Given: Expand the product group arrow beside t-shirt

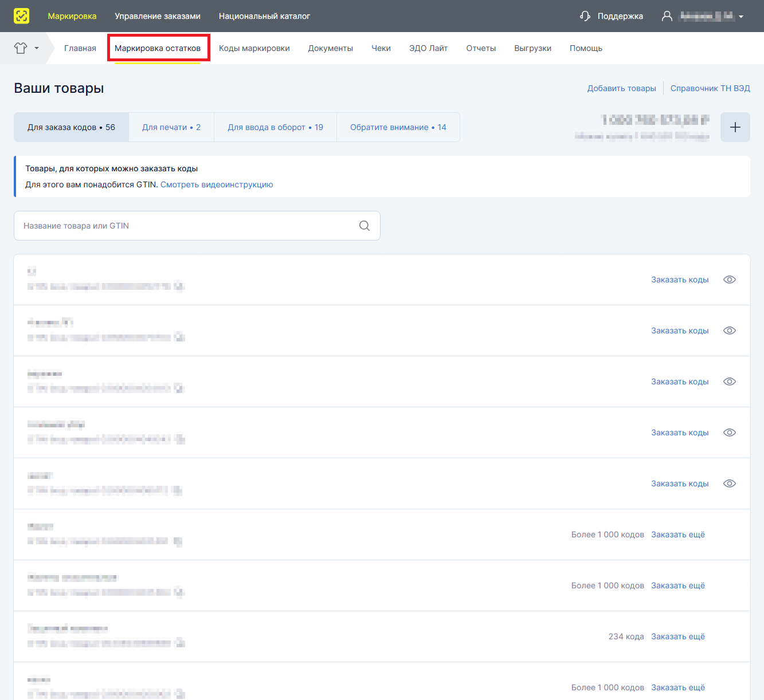Looking at the screenshot, I should click(37, 48).
